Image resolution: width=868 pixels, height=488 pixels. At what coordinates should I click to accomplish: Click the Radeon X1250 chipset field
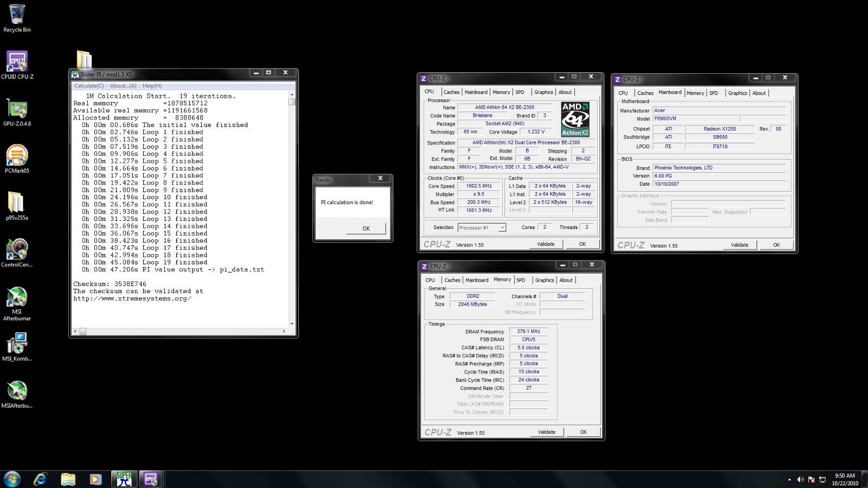point(719,129)
